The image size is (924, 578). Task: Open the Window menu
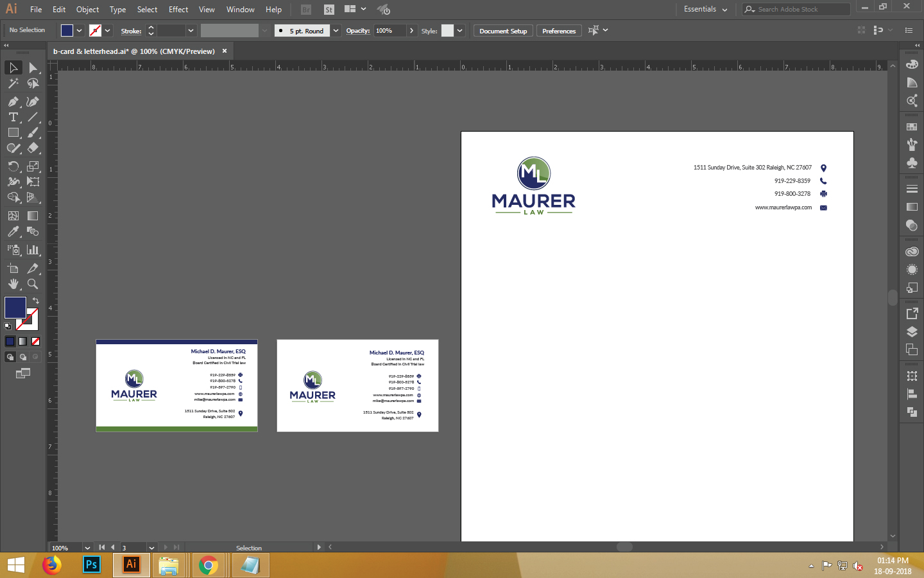tap(240, 9)
